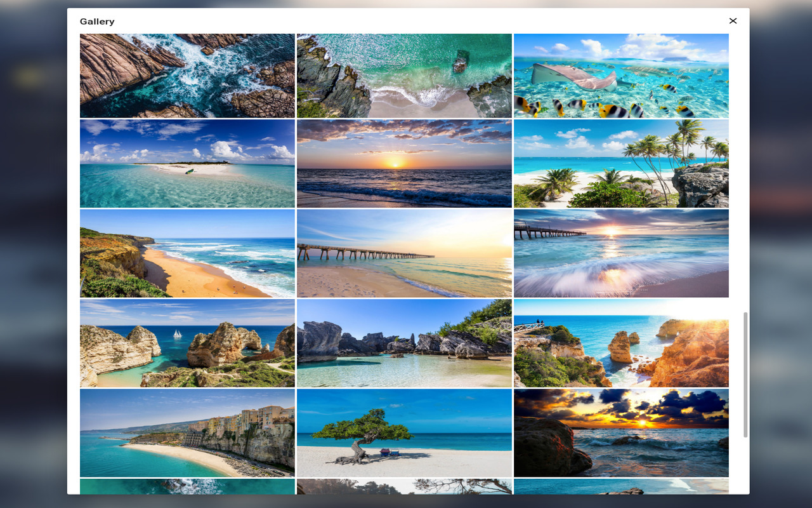The image size is (812, 508).
Task: View the boat on turquoise shore image
Action: (404, 75)
